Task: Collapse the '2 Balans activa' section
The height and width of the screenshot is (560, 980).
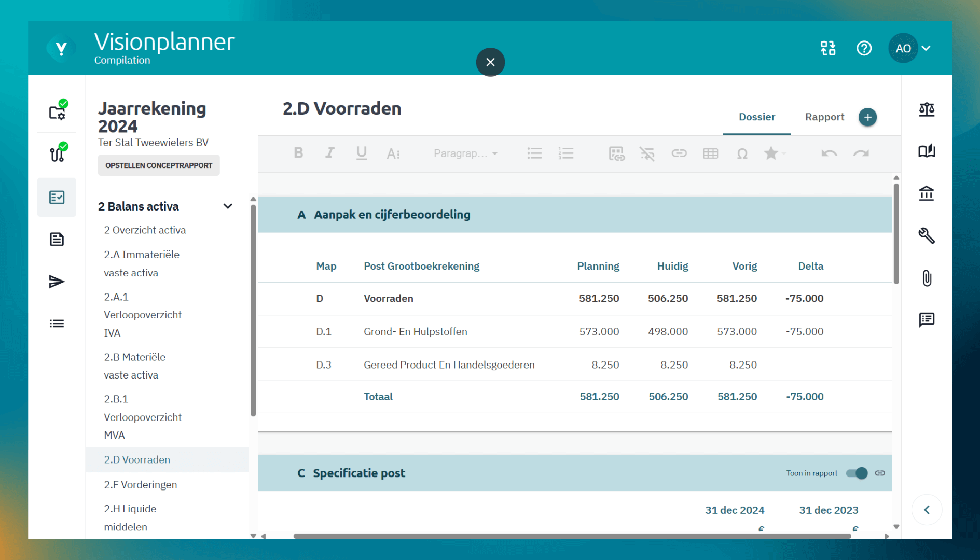Action: 228,206
